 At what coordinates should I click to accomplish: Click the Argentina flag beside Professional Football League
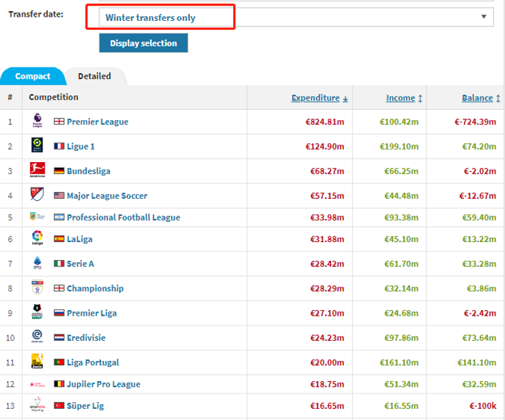59,217
